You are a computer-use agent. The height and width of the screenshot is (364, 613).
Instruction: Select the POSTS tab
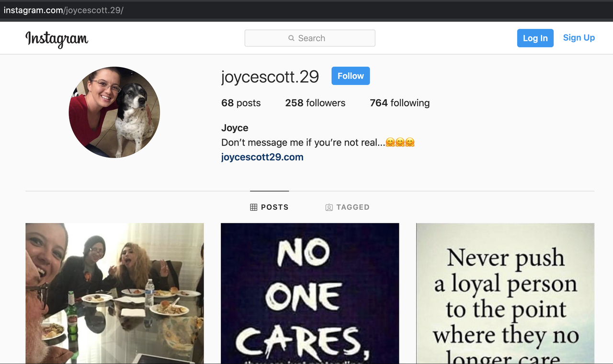click(x=269, y=207)
